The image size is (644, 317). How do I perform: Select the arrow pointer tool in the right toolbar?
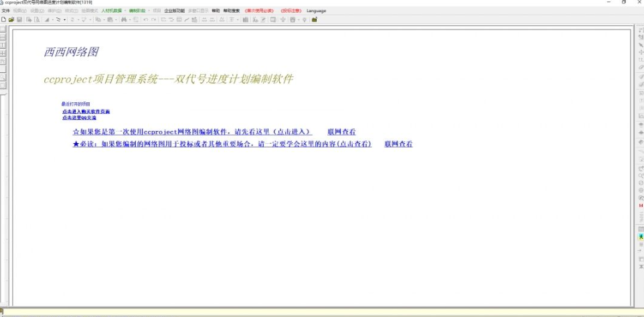641,45
